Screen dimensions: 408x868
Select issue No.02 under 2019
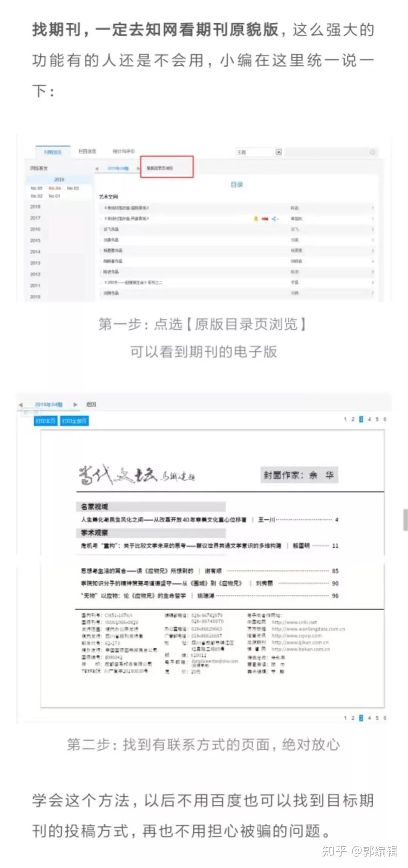coord(37,196)
